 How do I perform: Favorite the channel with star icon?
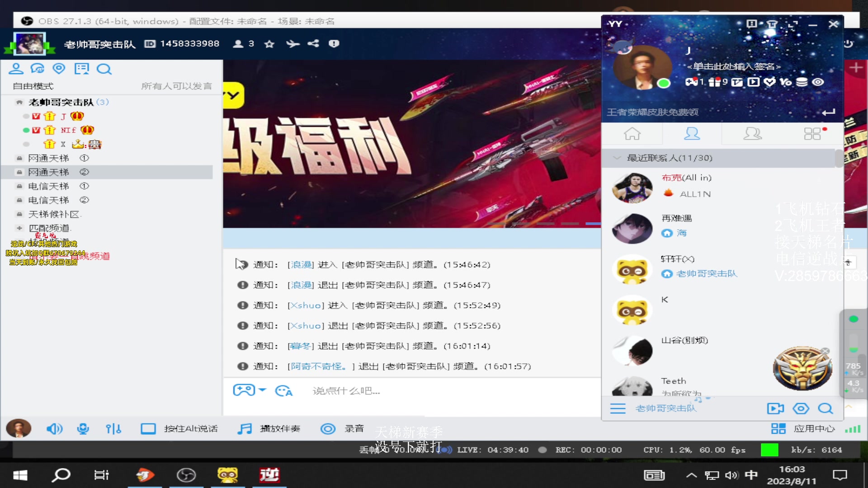coord(269,44)
